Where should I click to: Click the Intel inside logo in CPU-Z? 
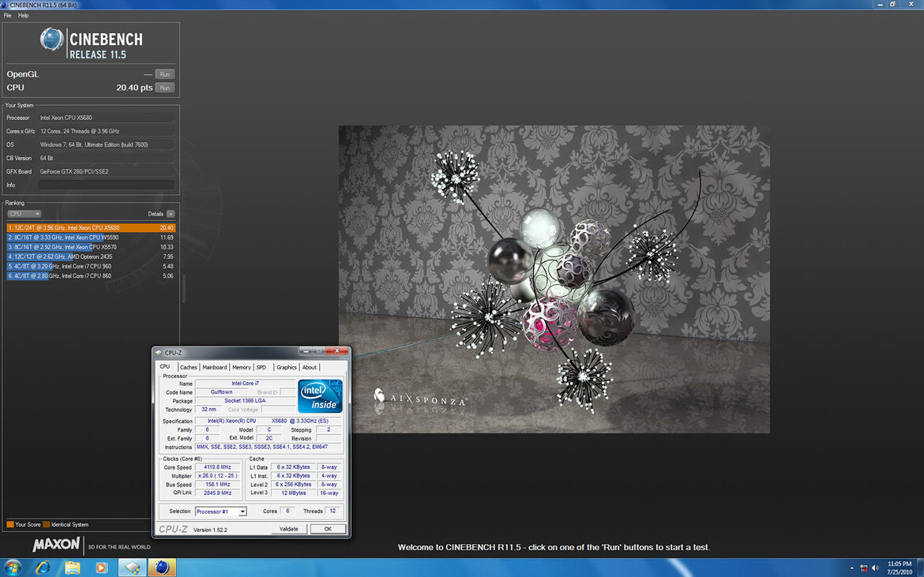click(x=320, y=396)
